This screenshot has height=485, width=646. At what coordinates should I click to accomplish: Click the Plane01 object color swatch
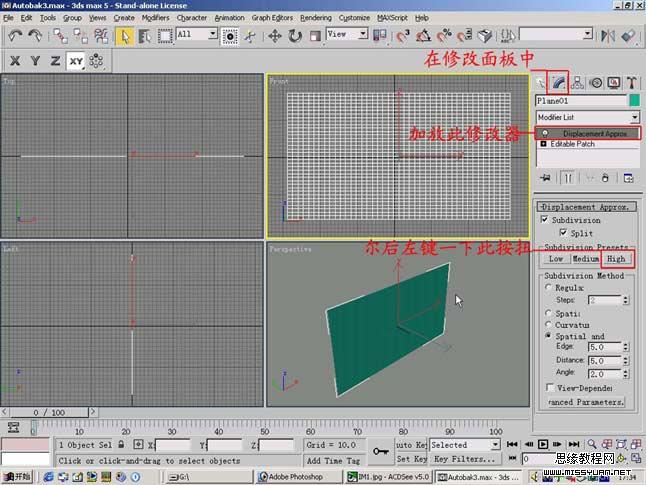pyautogui.click(x=634, y=101)
